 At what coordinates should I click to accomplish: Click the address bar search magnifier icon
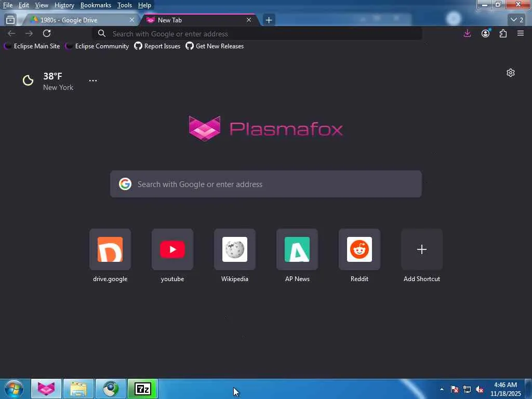click(x=101, y=33)
